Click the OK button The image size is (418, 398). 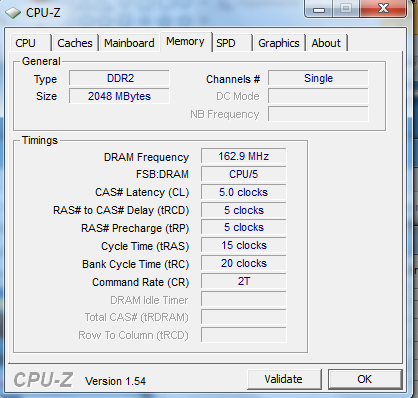365,379
